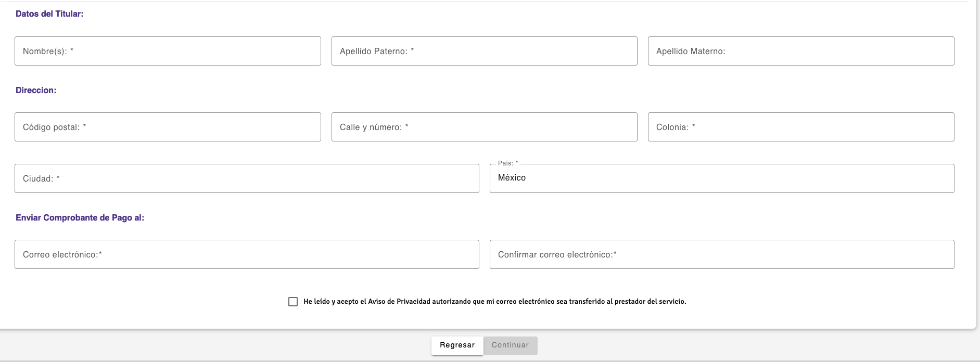
Task: Click the 'Datos del Titular:' heading
Action: (49, 14)
